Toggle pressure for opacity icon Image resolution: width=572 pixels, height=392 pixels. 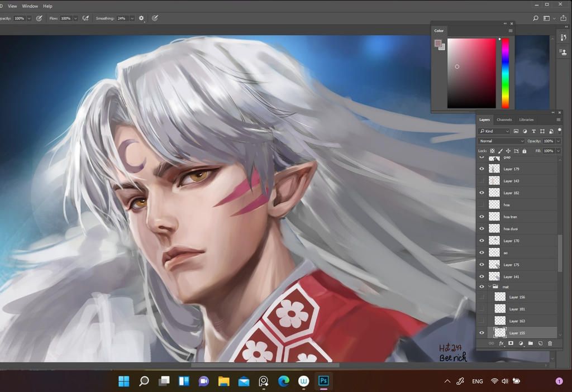click(39, 18)
